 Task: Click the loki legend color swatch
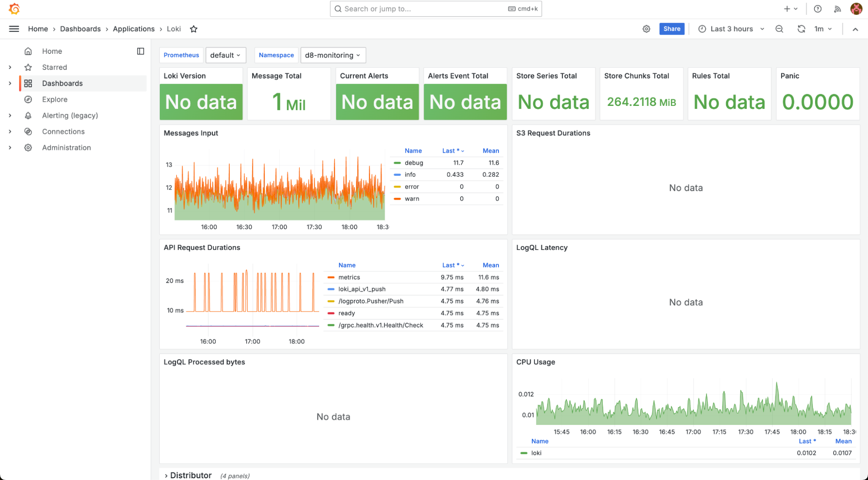(524, 453)
